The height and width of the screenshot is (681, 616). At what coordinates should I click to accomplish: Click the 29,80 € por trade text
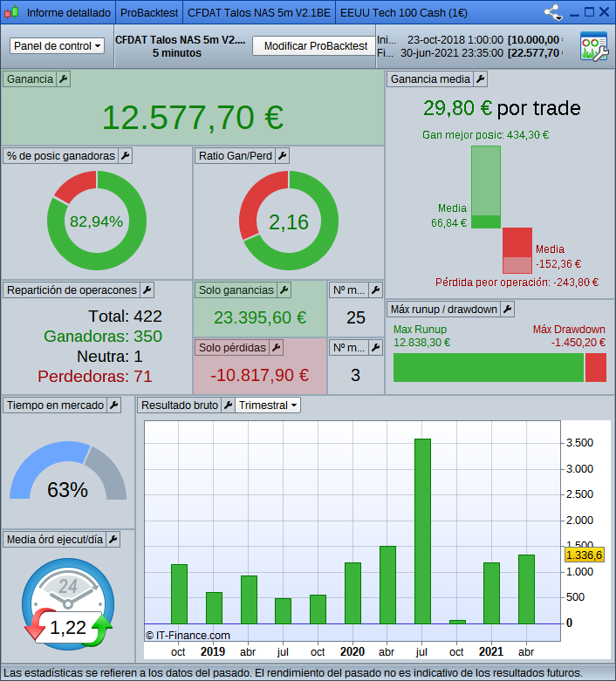[502, 108]
